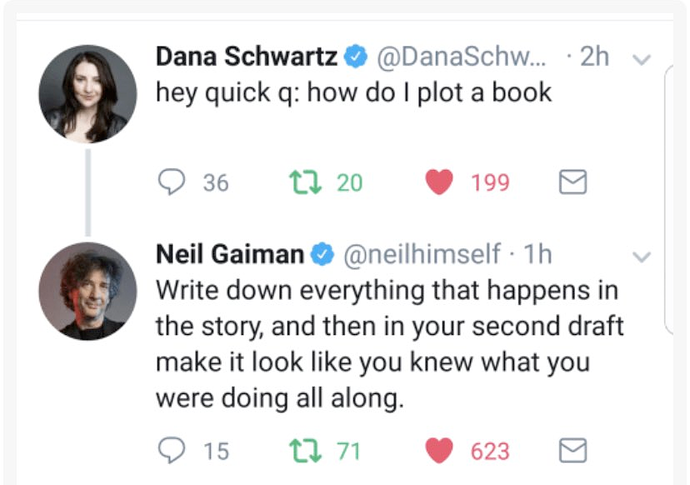
Task: Retweet Neil Gaiman's second draft tweet
Action: [300, 451]
